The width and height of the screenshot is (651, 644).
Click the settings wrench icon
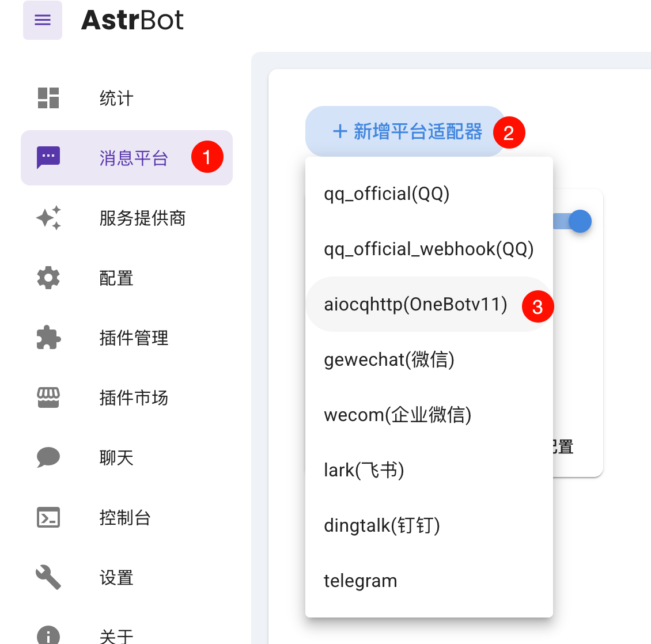pos(48,577)
